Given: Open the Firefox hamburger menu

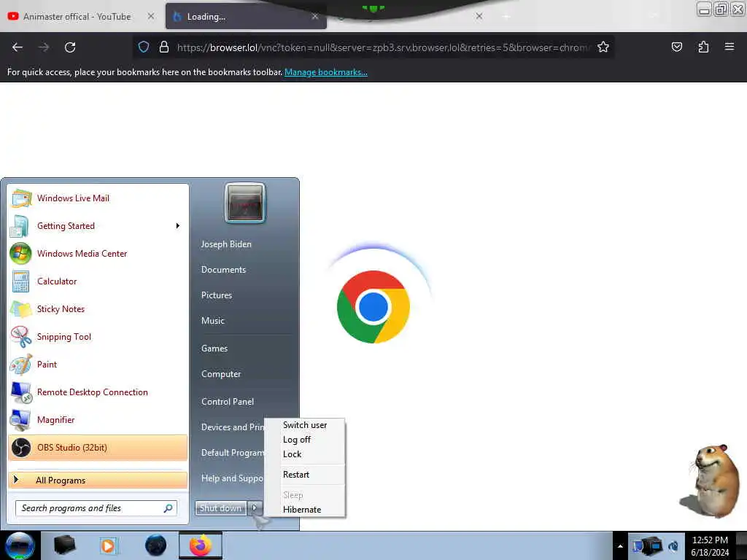Looking at the screenshot, I should (729, 47).
